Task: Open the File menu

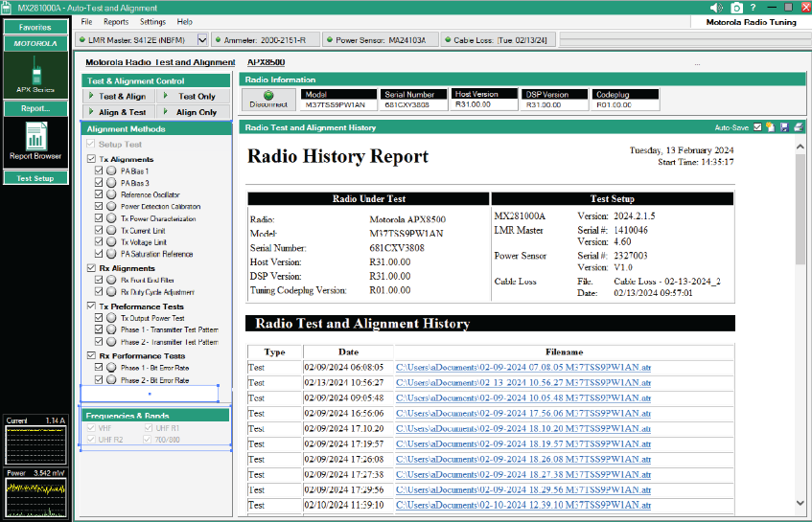Action: (x=86, y=22)
